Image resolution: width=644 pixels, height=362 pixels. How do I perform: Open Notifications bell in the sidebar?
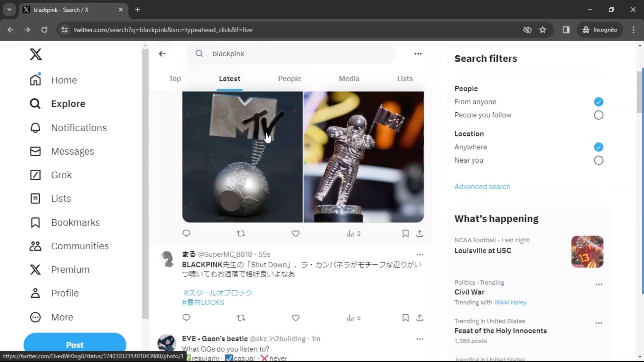pos(68,128)
